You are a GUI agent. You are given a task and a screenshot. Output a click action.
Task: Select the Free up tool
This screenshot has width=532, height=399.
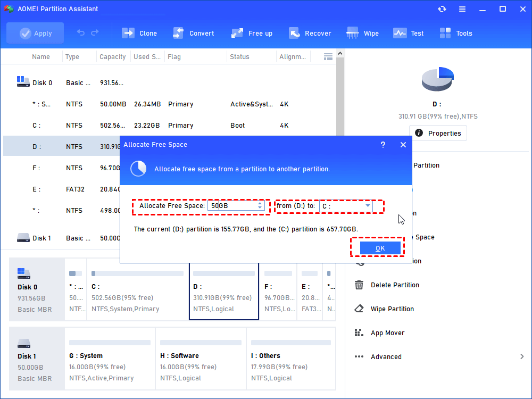point(237,33)
